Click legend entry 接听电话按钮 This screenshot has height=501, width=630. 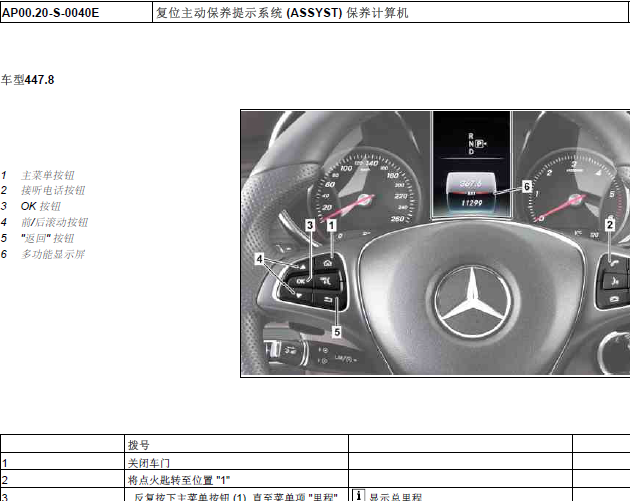53,190
